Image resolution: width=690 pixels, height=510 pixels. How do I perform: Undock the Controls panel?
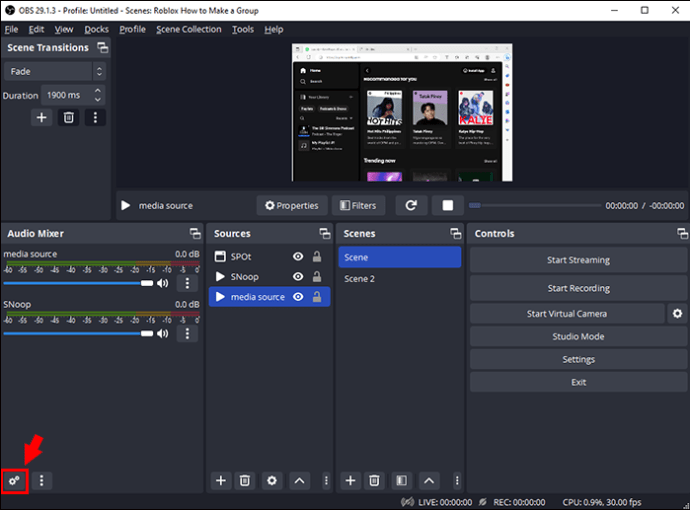pos(683,233)
